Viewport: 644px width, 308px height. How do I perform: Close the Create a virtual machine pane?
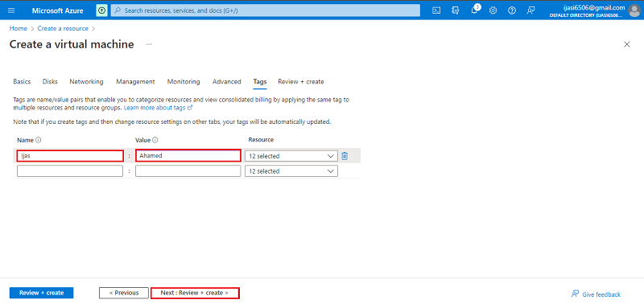coord(627,44)
